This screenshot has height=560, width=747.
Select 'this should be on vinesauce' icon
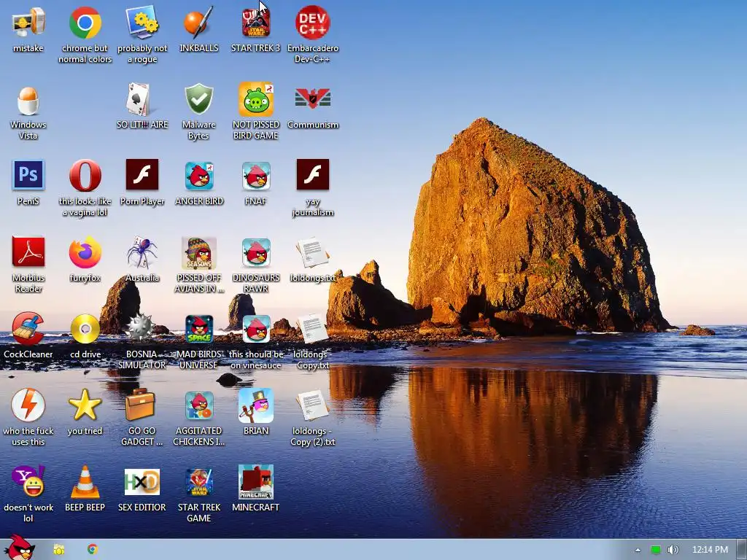click(256, 329)
